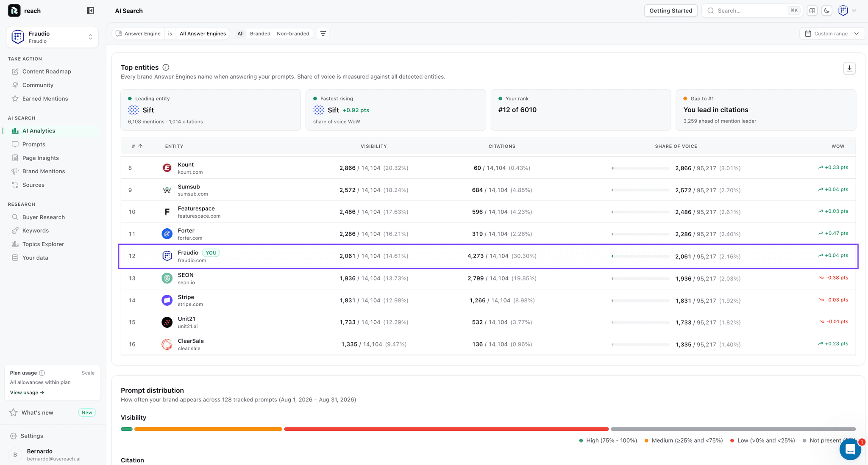Toggle dark mode with the moon icon
The width and height of the screenshot is (868, 465).
pyautogui.click(x=827, y=11)
